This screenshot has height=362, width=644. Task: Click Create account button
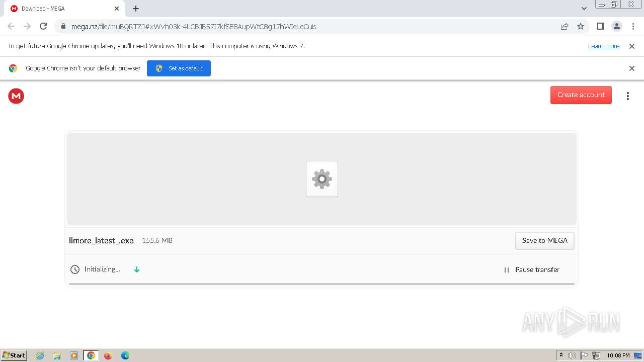point(581,95)
